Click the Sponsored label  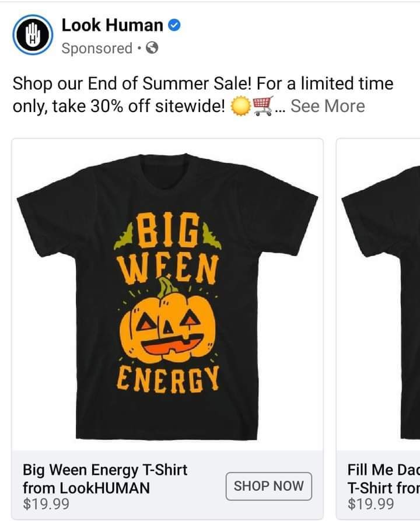coord(97,48)
